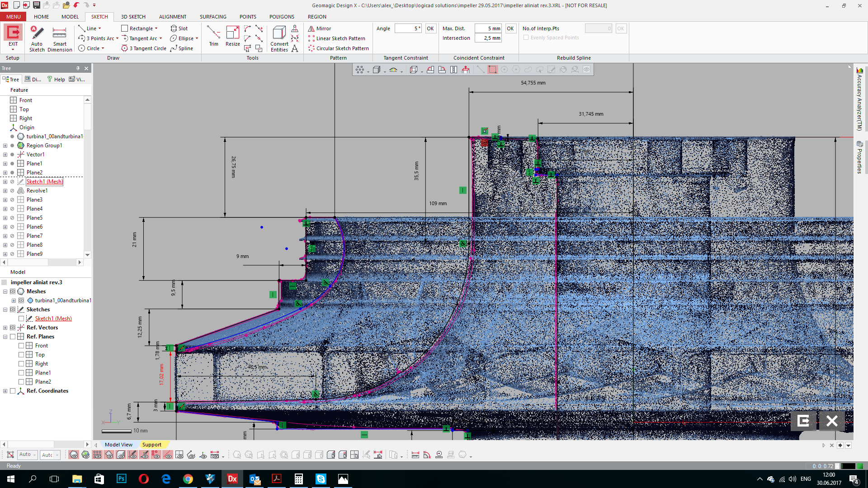Open the MENU tab
Viewport: 868px width, 488px height.
(x=13, y=17)
